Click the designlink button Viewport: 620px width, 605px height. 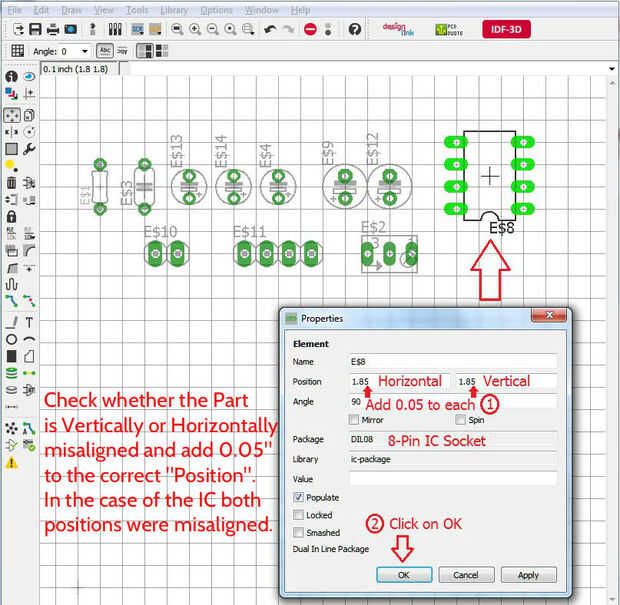coord(398,29)
